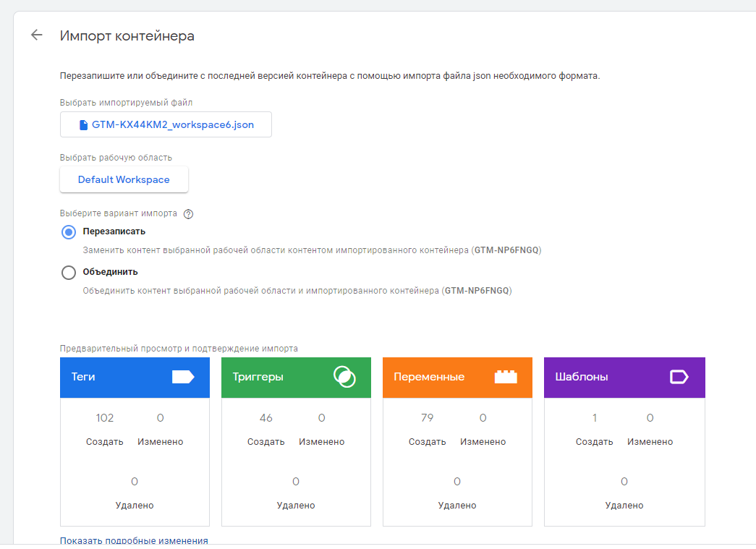756x549 pixels.
Task: Expand Показать подробные изменения
Action: click(134, 540)
